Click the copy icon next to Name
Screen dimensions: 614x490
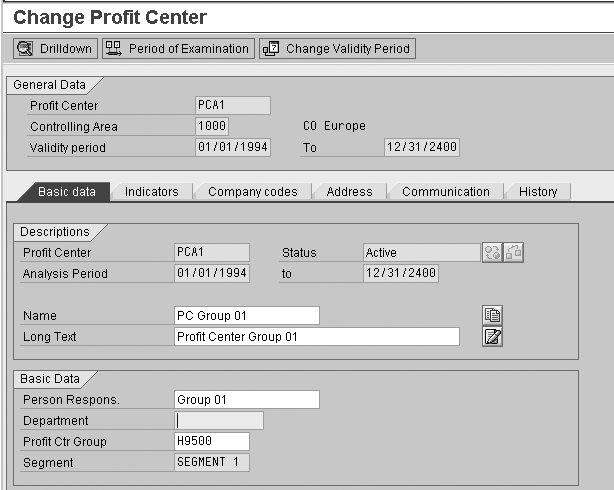point(492,315)
